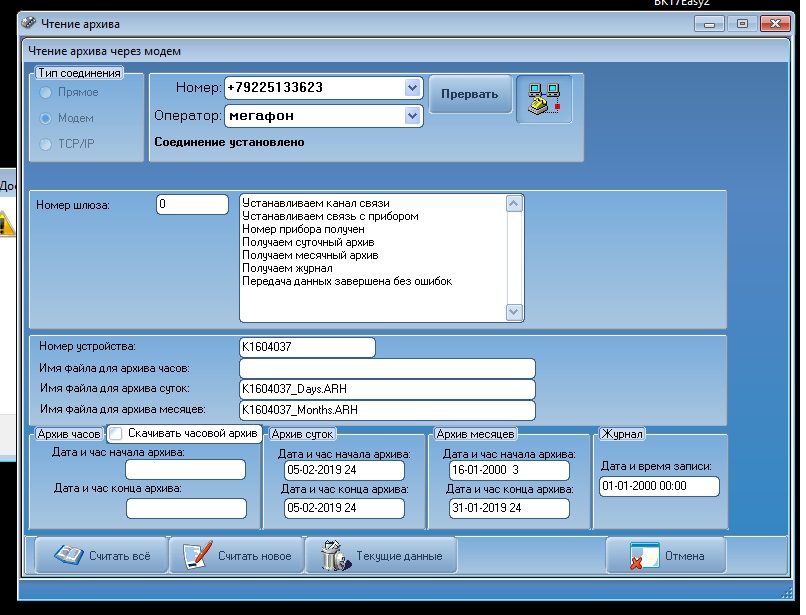Click log line Передача данных завершена без ошибок

pyautogui.click(x=347, y=281)
